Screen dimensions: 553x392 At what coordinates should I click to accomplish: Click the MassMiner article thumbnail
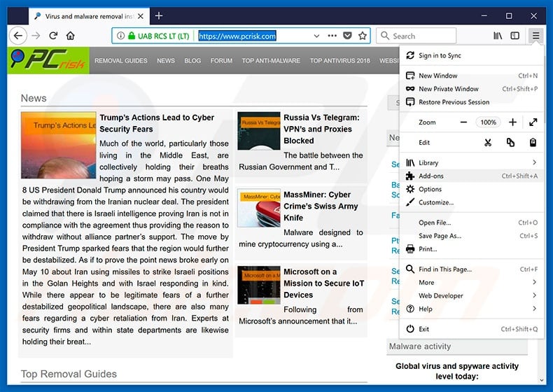(x=259, y=208)
